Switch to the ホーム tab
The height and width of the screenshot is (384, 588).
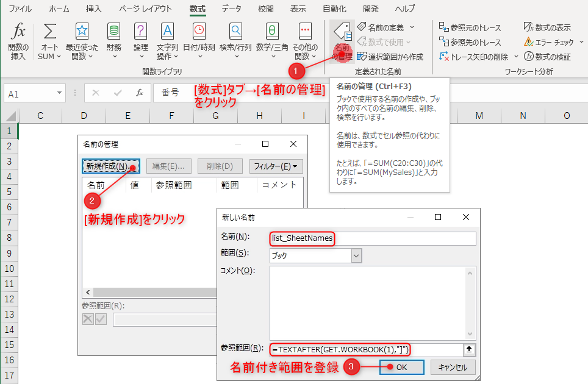pos(59,9)
